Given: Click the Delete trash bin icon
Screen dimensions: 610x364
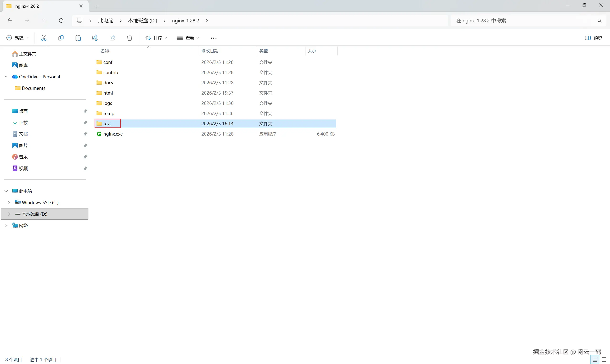Looking at the screenshot, I should pos(129,38).
